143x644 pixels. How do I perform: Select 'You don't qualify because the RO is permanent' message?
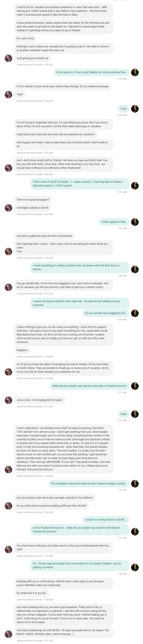(x=44, y=236)
